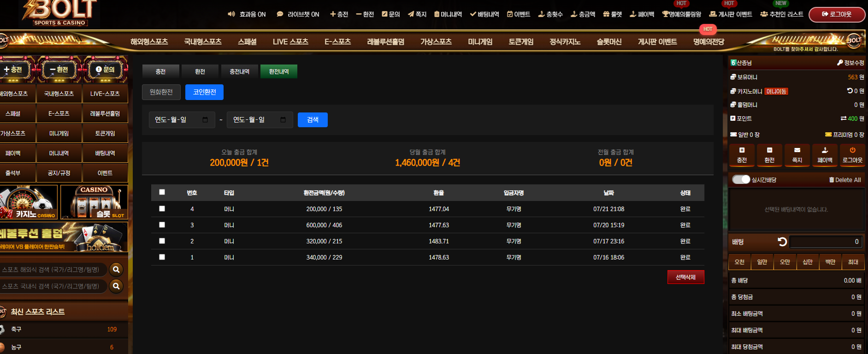Check the checkbox for withdrawal row 4
Screen dimensions: 868x354
(162, 209)
